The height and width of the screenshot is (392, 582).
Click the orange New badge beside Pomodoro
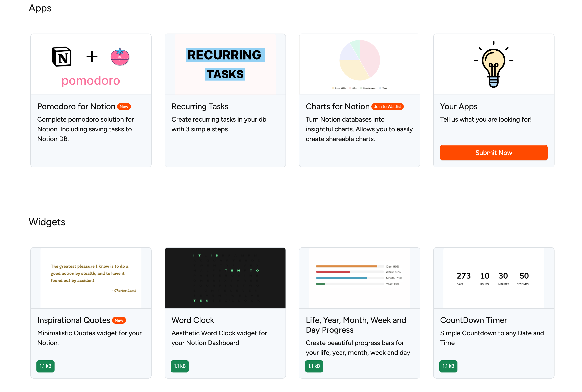[x=124, y=107]
